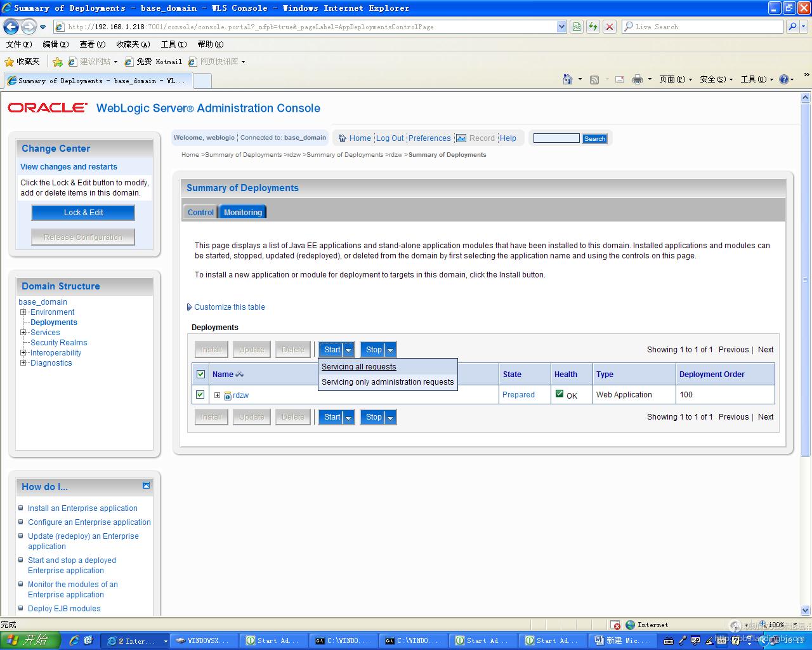Image resolution: width=812 pixels, height=650 pixels.
Task: Select Servicing only administration requests option
Action: [388, 382]
